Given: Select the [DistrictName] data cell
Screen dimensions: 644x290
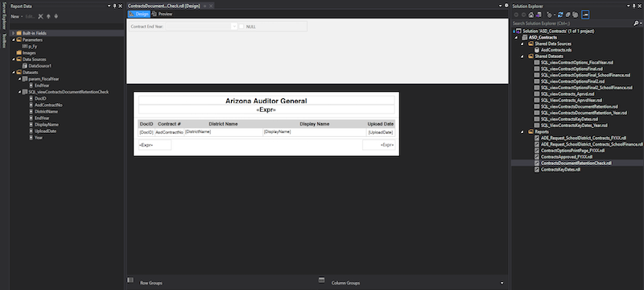Looking at the screenshot, I should (x=223, y=132).
